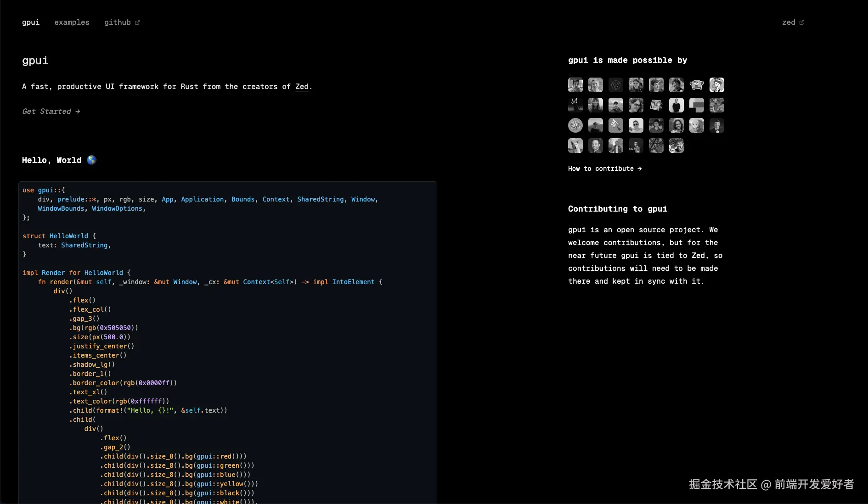This screenshot has width=868, height=504.
Task: Follow the Zed link in the tagline
Action: tap(302, 87)
